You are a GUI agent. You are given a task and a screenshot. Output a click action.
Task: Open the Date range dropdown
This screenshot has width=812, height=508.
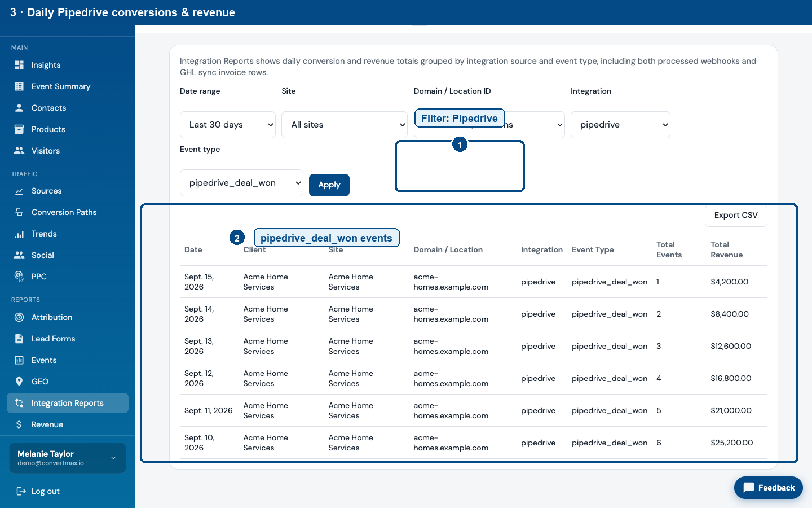pyautogui.click(x=228, y=125)
